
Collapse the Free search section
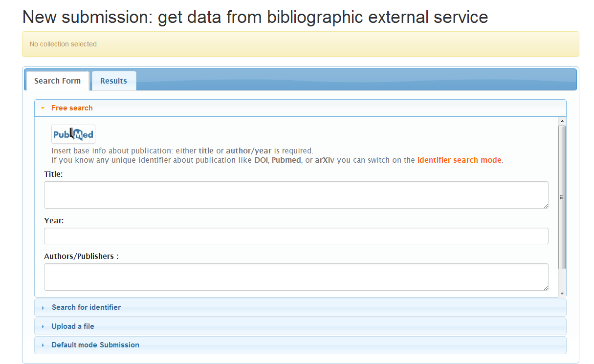[x=72, y=108]
